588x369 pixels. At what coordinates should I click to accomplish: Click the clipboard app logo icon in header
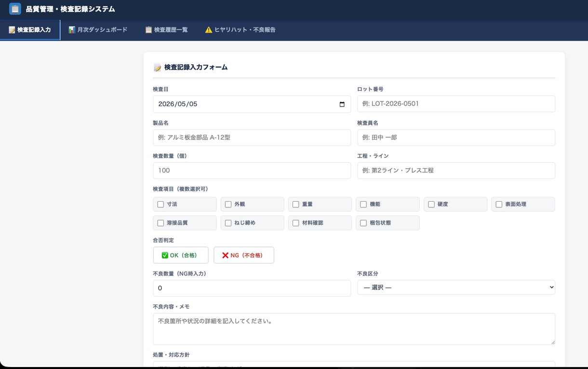pos(15,9)
